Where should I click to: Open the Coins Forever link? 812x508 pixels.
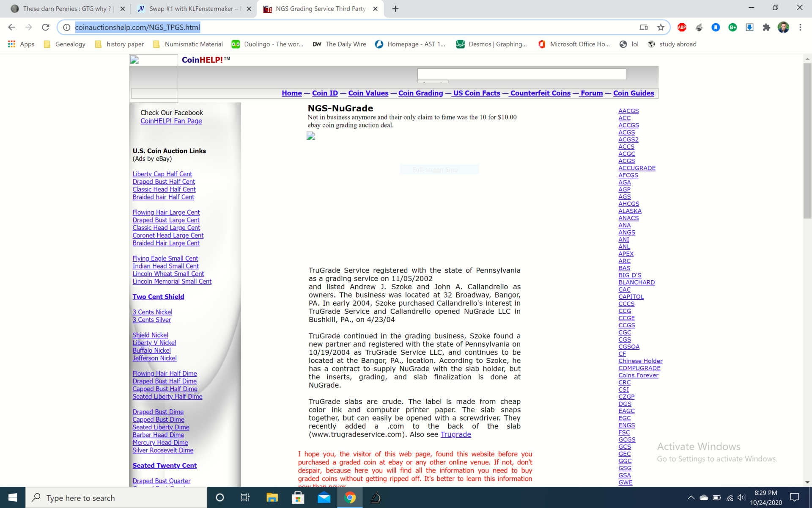(x=638, y=375)
